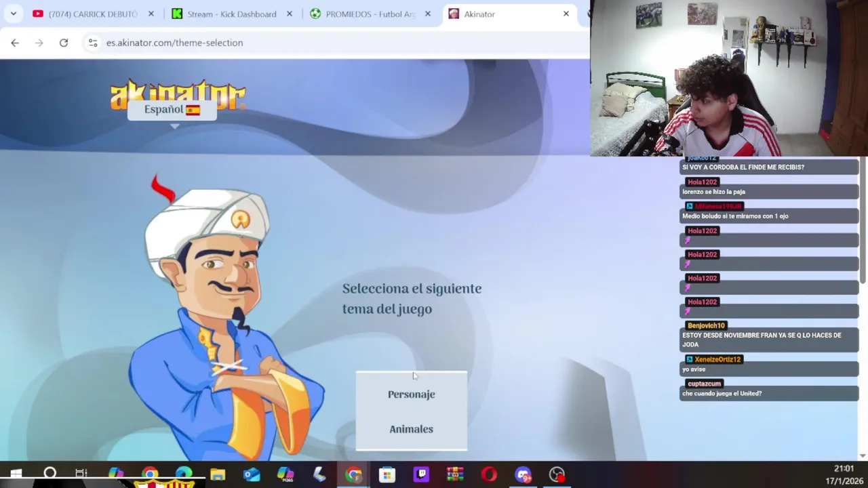Click username XeneizeOrtiz12 in chat

click(x=717, y=359)
